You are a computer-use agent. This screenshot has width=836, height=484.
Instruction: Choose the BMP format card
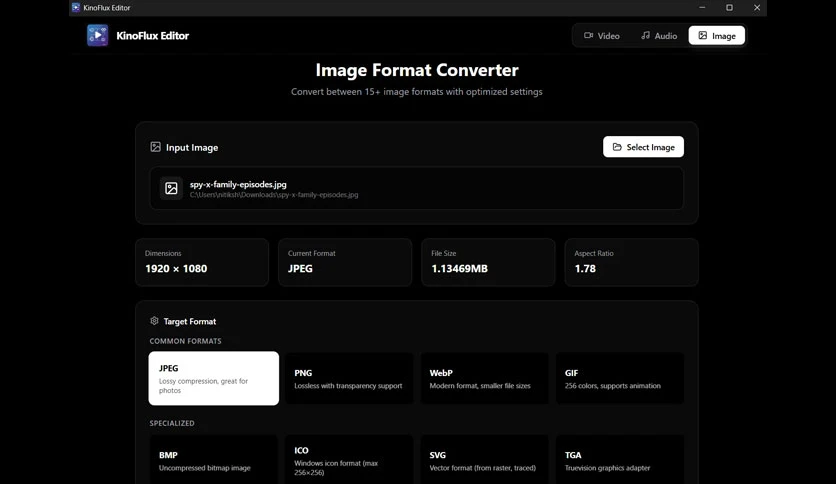214,461
